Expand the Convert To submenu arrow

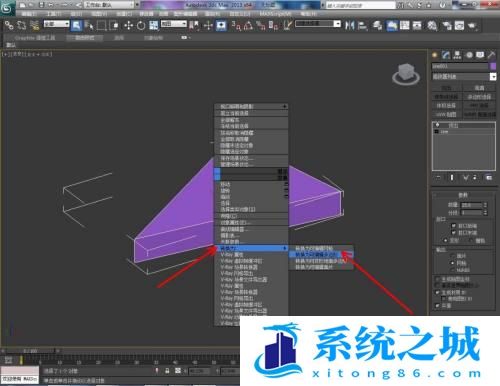pyautogui.click(x=284, y=248)
